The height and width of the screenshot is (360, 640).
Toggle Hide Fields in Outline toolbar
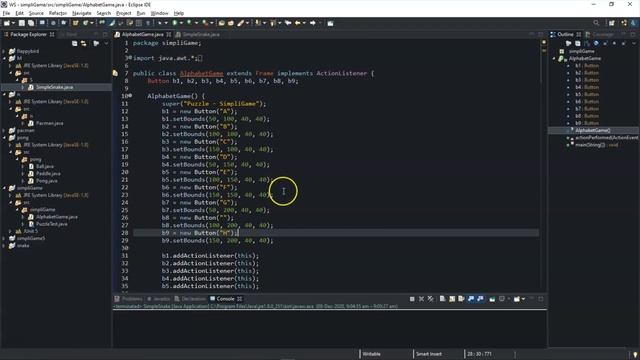pos(596,43)
